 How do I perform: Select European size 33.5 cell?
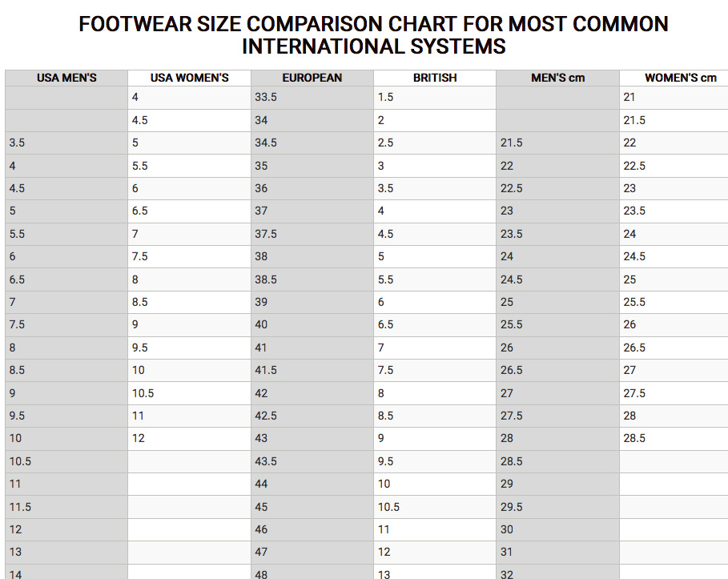tap(266, 97)
